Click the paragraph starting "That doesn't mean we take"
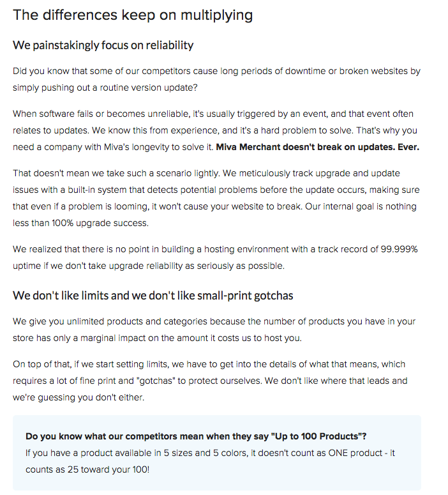 tap(216, 198)
